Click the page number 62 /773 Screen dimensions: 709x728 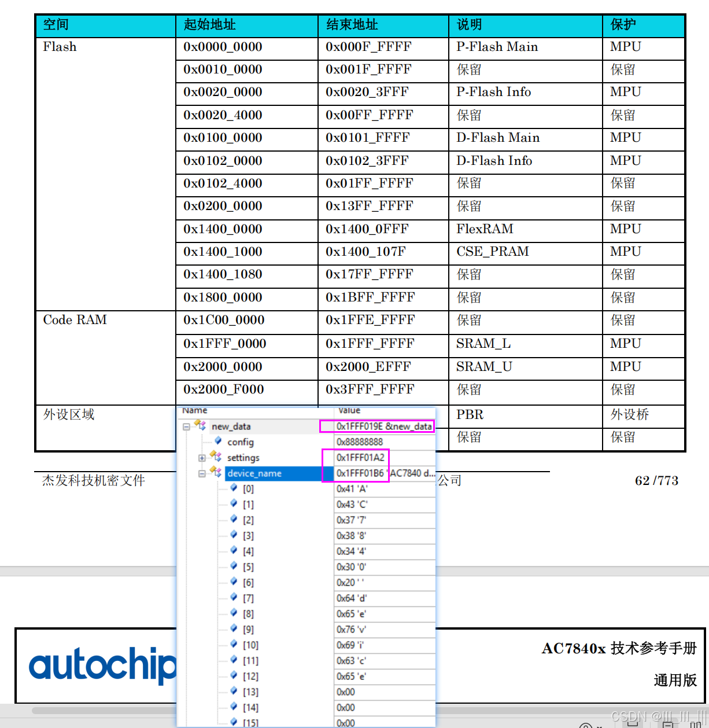pyautogui.click(x=657, y=481)
